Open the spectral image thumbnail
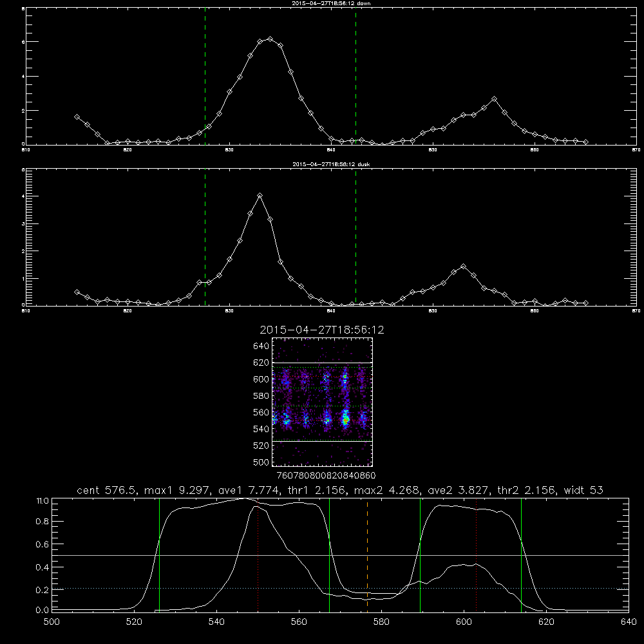This screenshot has width=644, height=644. 323,402
